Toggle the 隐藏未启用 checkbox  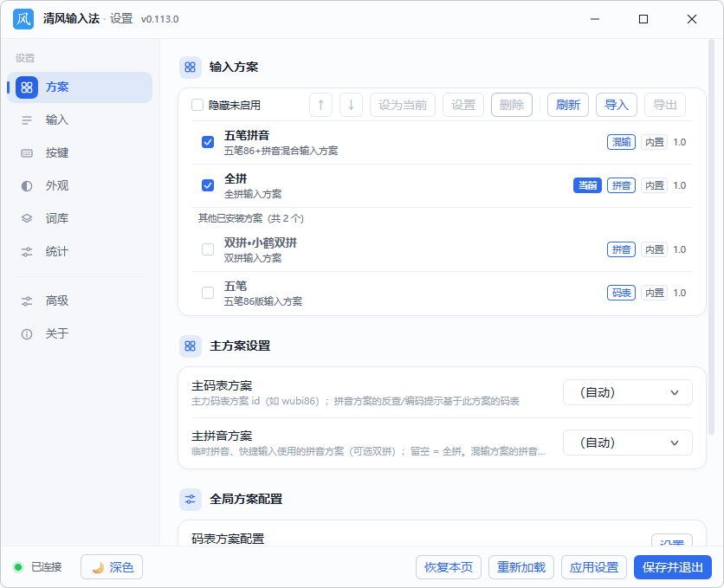[x=197, y=105]
